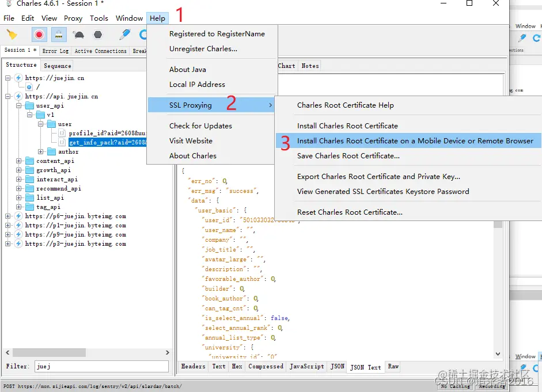Toggle the hexagon Breakpoints icon

(98, 35)
